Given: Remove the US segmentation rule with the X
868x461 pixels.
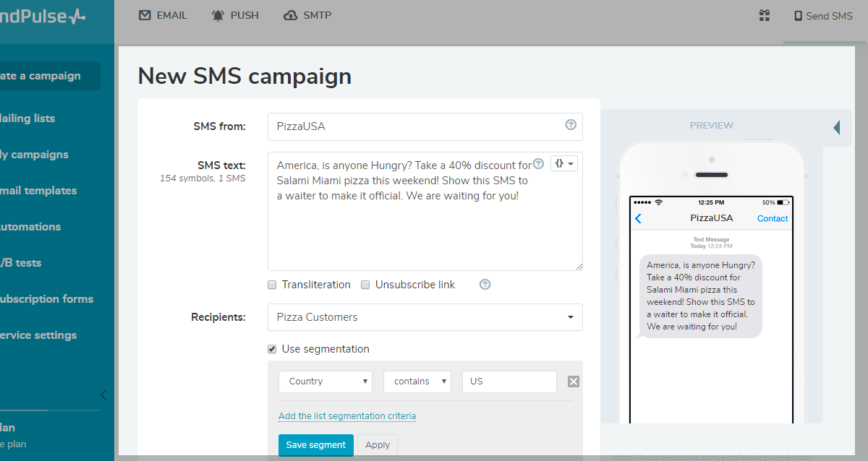Looking at the screenshot, I should click(x=573, y=382).
